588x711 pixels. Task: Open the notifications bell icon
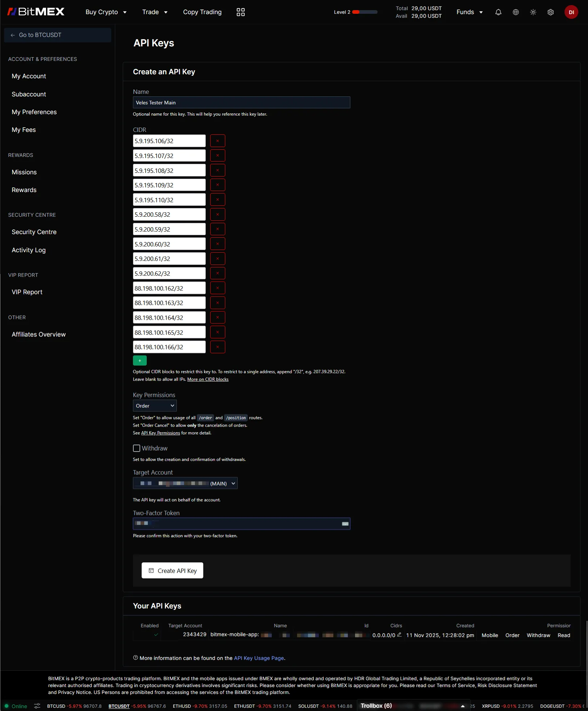(498, 12)
